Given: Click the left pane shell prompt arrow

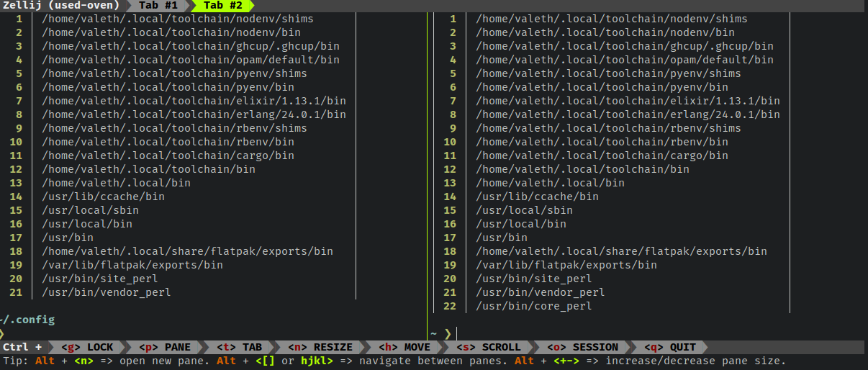Looking at the screenshot, I should click(x=2, y=334).
